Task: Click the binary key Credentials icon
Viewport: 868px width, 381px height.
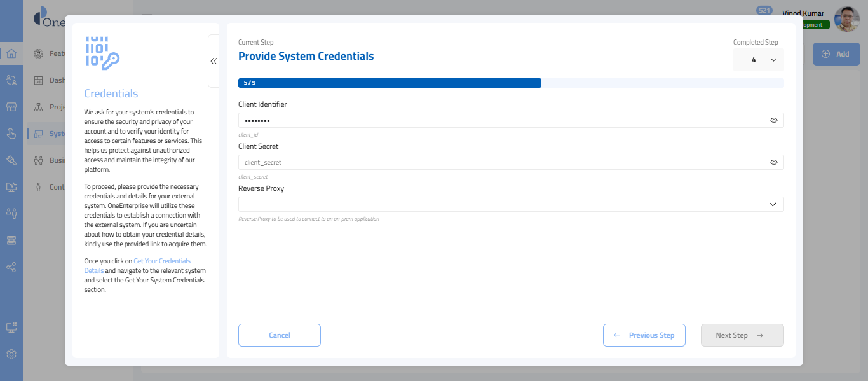Action: [102, 53]
